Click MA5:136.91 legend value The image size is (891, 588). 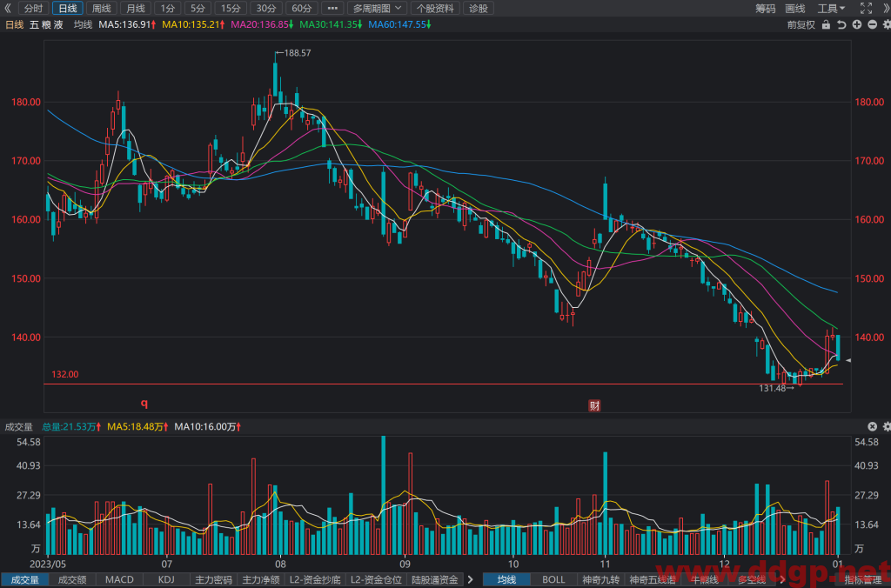tap(127, 25)
